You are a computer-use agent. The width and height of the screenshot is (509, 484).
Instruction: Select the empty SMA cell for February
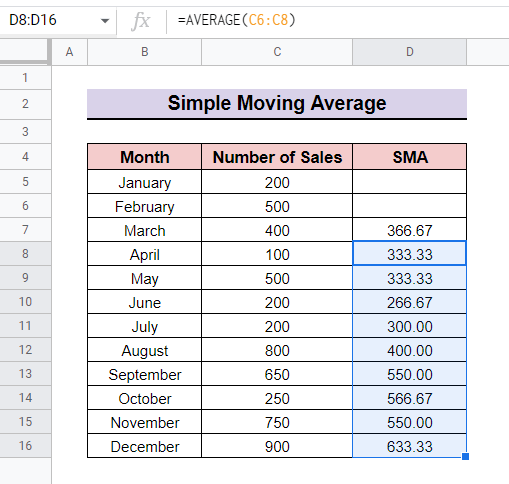[409, 206]
